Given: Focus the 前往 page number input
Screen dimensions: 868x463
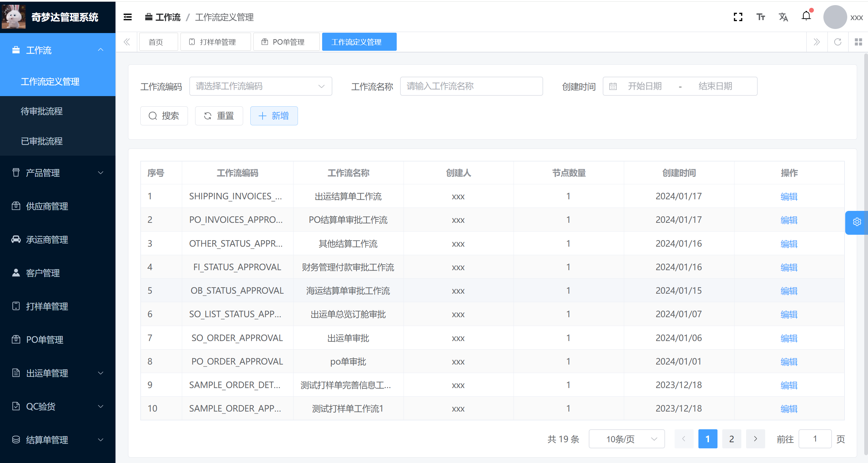Looking at the screenshot, I should coord(815,439).
